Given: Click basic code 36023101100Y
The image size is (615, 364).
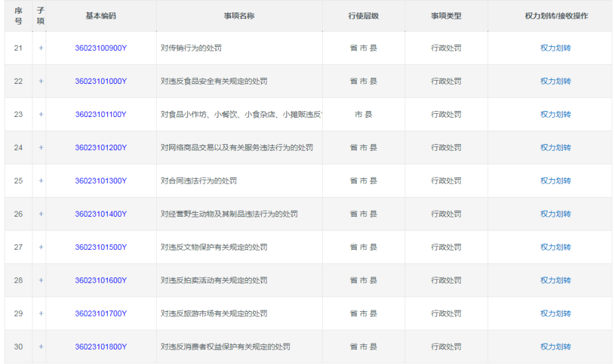Looking at the screenshot, I should point(101,114).
